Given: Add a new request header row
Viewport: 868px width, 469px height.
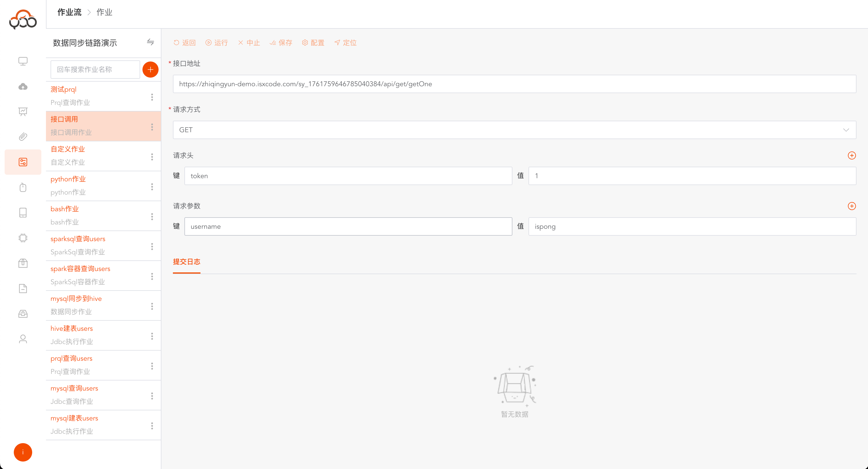Looking at the screenshot, I should pos(852,155).
